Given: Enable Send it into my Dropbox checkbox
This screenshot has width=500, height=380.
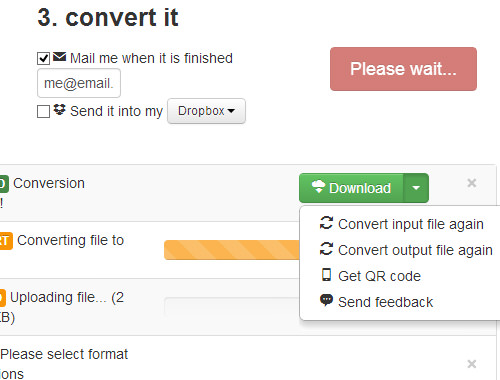Looking at the screenshot, I should click(43, 111).
